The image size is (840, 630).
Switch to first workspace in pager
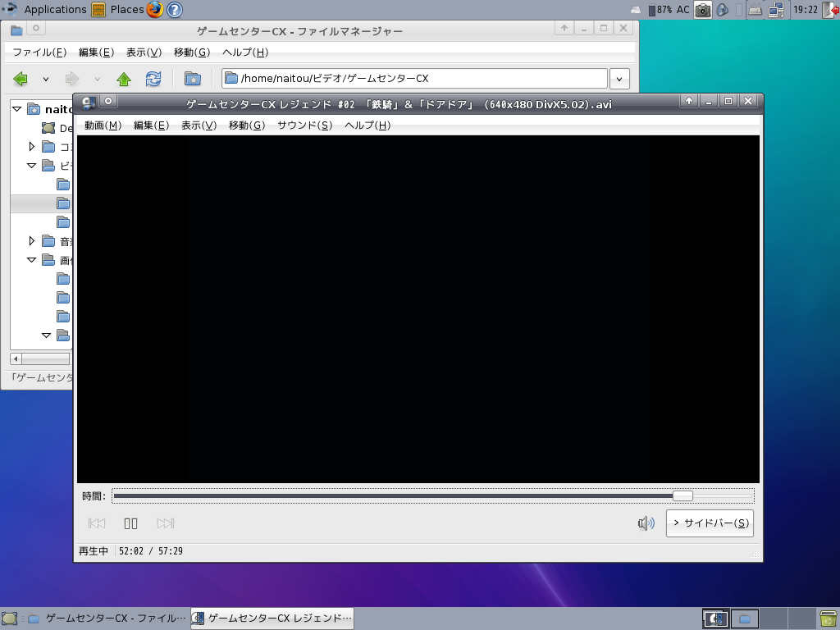(715, 619)
